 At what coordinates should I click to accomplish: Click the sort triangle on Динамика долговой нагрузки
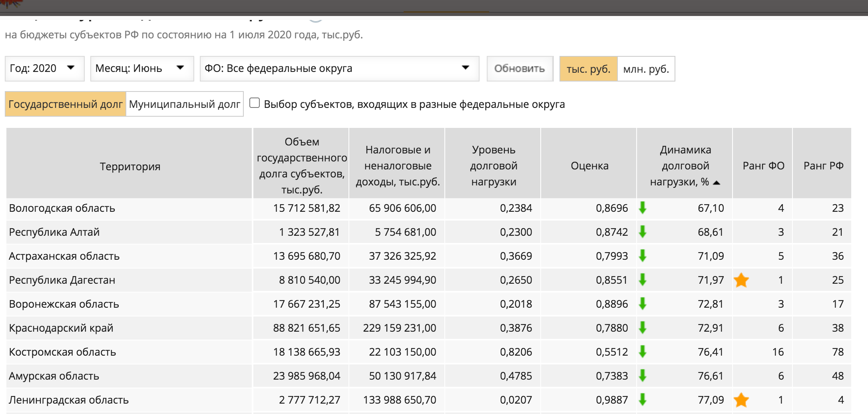pyautogui.click(x=717, y=183)
